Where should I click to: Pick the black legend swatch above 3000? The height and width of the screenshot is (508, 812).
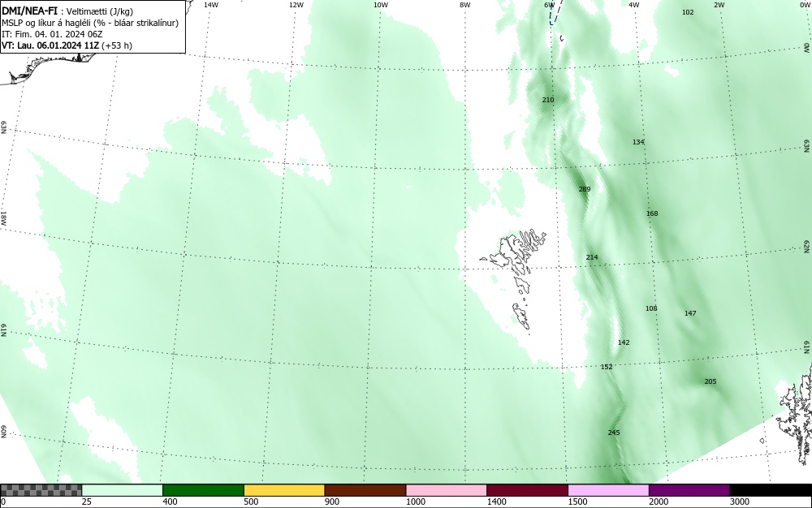[x=771, y=490]
